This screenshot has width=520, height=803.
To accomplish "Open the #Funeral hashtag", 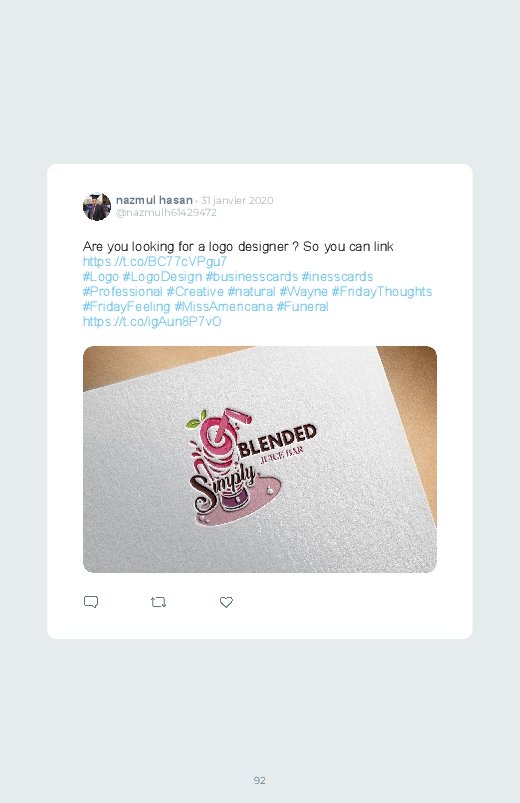I will (302, 307).
